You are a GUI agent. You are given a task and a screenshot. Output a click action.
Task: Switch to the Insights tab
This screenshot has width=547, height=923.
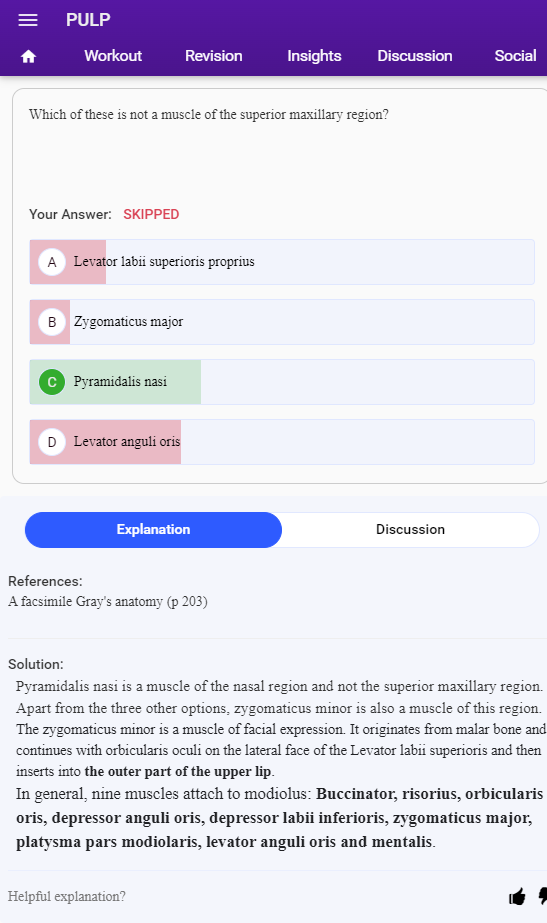[314, 56]
